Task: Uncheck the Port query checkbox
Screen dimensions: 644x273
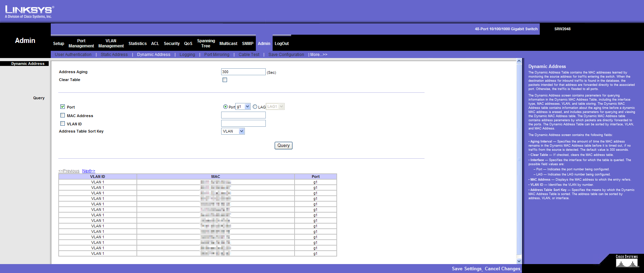Action: [63, 107]
